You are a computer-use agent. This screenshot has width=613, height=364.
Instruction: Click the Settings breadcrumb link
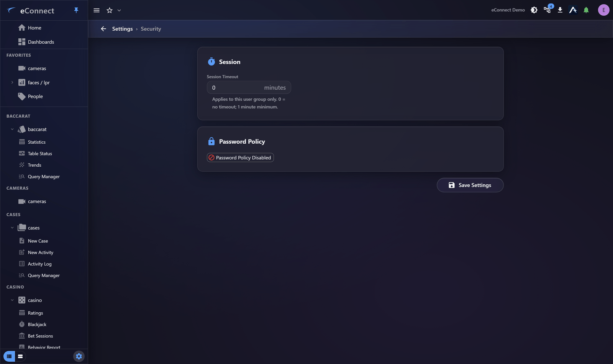pos(122,29)
